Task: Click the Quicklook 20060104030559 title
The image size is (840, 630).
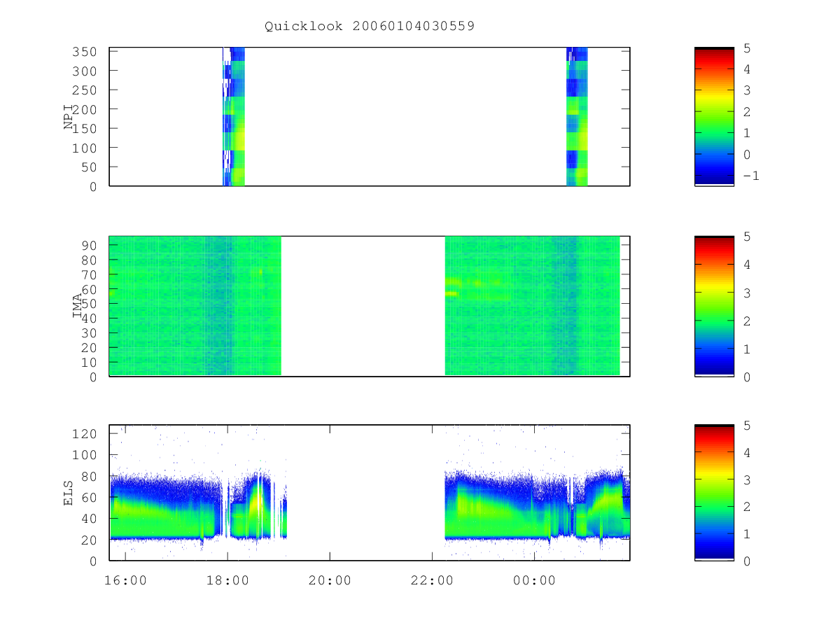Action: tap(370, 26)
